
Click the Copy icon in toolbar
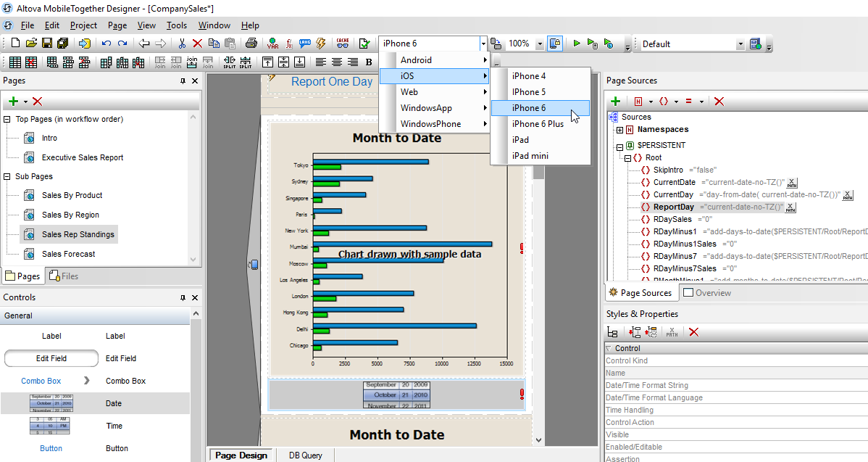tap(214, 44)
